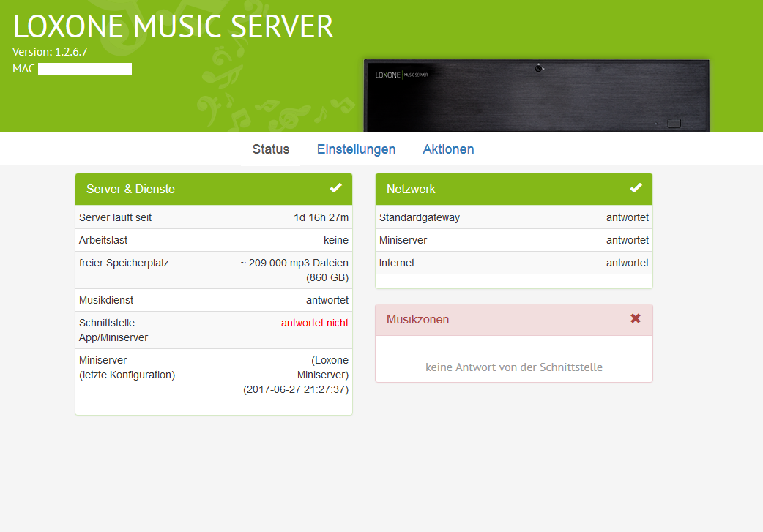Click the Miniserver label in Netzwerk
763x532 pixels.
pyautogui.click(x=403, y=240)
